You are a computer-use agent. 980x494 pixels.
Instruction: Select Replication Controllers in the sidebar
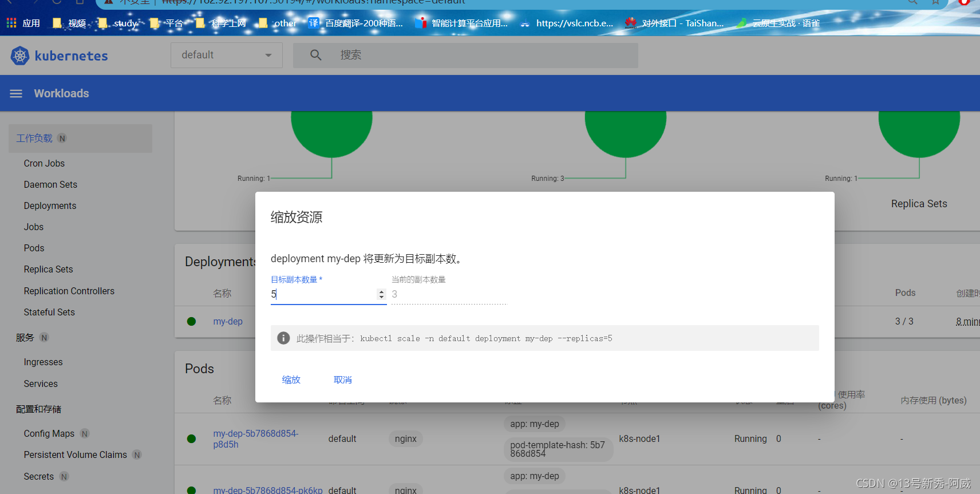point(69,291)
